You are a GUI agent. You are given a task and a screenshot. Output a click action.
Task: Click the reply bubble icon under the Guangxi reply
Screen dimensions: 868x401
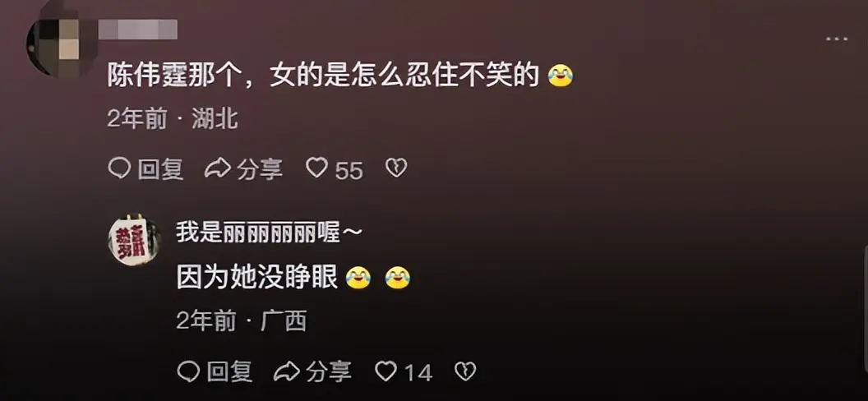point(188,371)
